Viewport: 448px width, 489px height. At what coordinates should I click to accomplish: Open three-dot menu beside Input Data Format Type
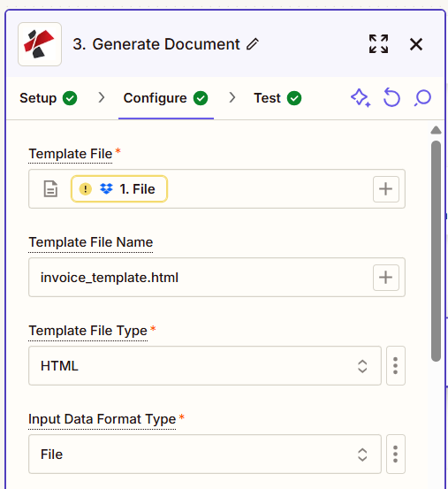396,455
